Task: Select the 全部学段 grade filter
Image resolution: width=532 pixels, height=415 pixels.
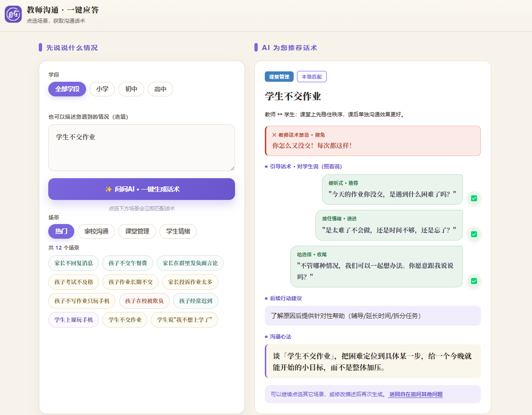Action: click(67, 89)
